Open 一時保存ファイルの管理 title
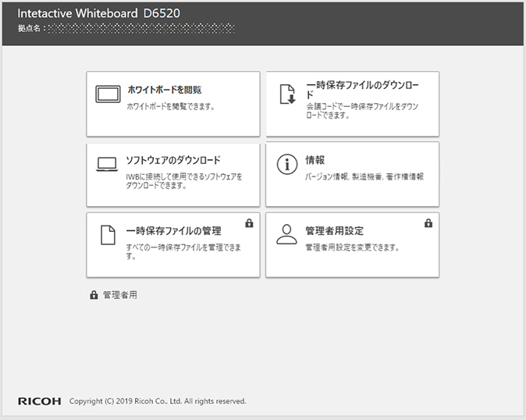Screen dimensions: 526x420 (x=173, y=231)
